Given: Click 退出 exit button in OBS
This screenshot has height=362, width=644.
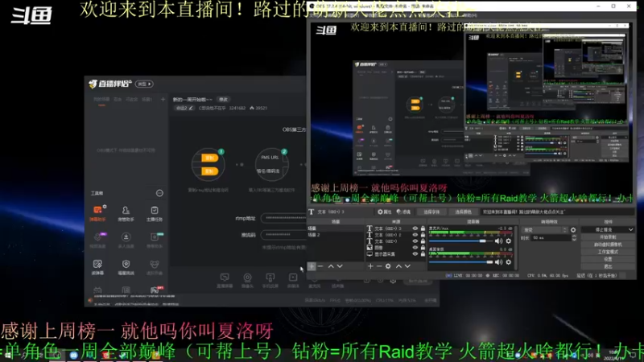Looking at the screenshot, I should click(608, 266).
